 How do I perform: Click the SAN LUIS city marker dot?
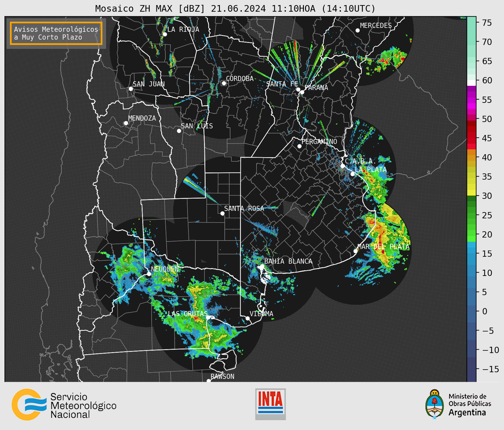tap(179, 131)
